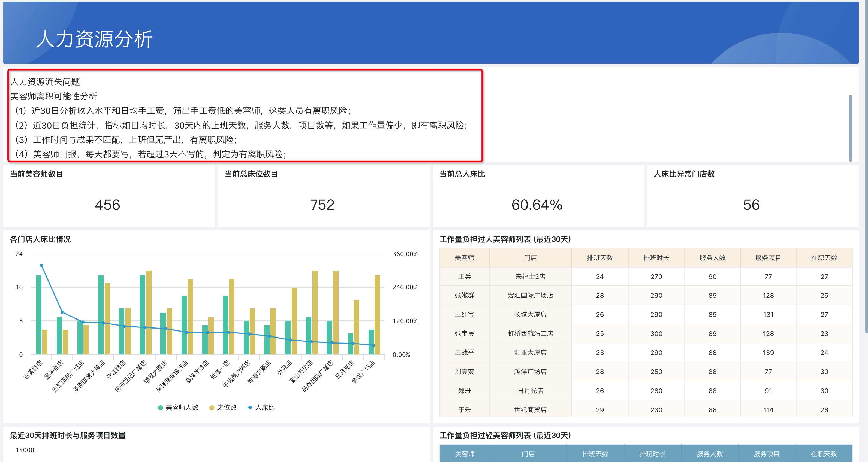Select the 张宝民 cell
868x462 pixels.
(x=464, y=333)
